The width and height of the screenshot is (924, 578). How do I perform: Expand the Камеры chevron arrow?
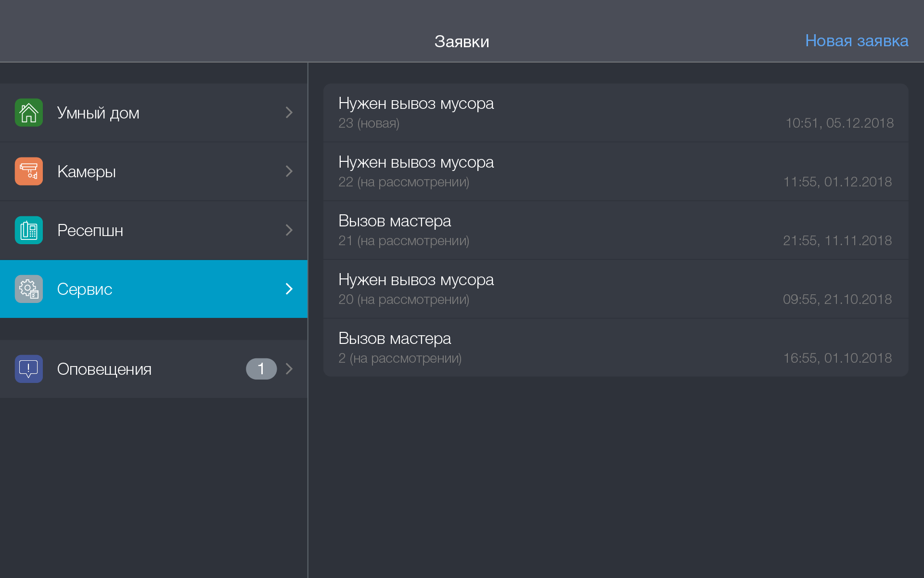coord(289,171)
